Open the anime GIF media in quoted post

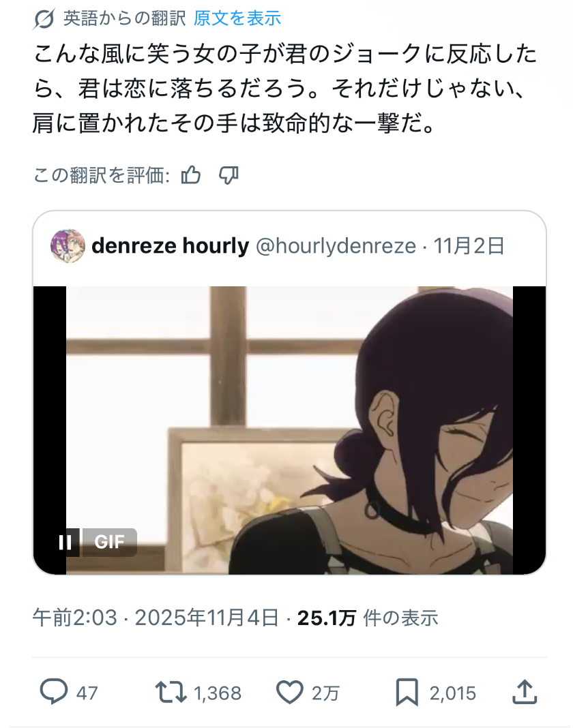point(289,430)
